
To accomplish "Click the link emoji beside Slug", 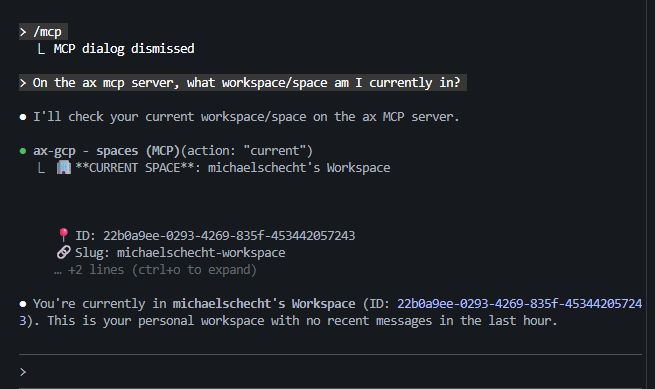I will 63,252.
